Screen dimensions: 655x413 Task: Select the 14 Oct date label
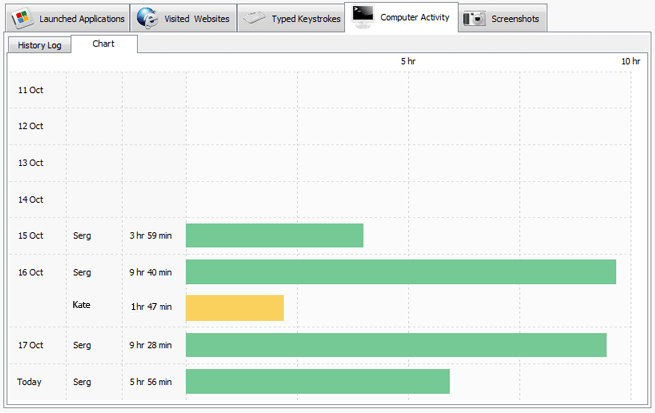pyautogui.click(x=30, y=200)
